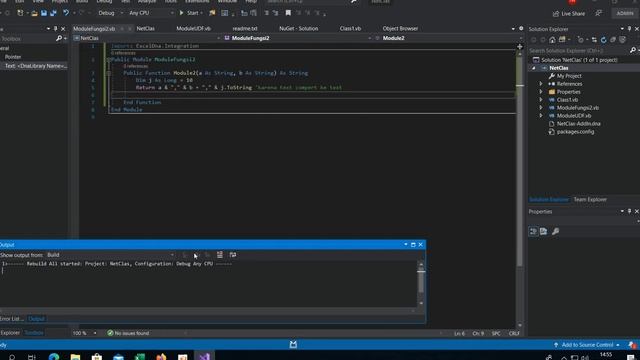Image resolution: width=640 pixels, height=360 pixels.
Task: Expand the Properties folder node
Action: [541, 92]
